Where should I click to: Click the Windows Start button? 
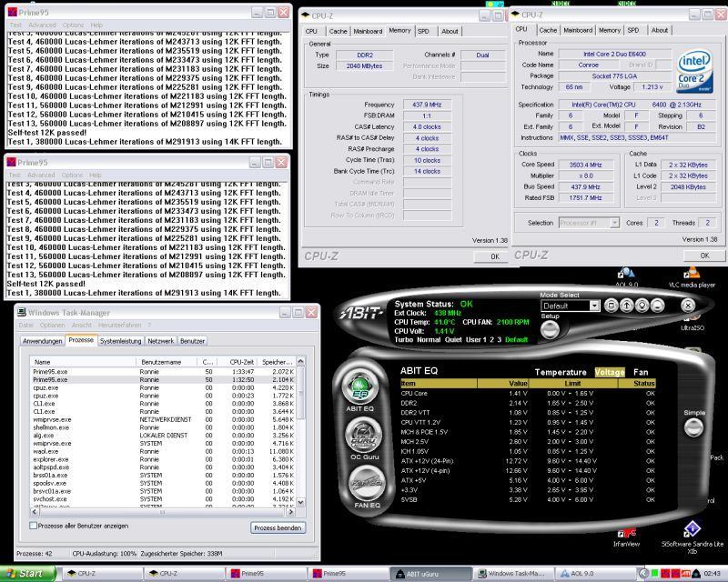point(28,574)
